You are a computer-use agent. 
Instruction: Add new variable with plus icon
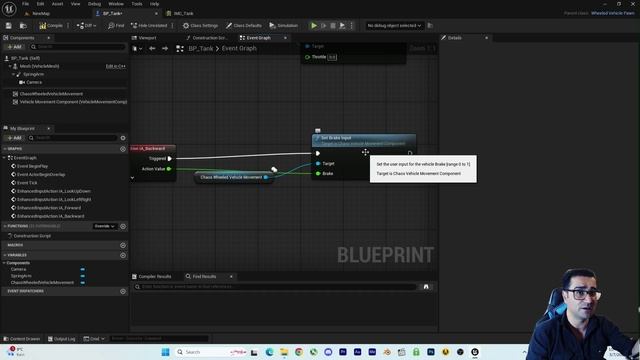pos(123,255)
